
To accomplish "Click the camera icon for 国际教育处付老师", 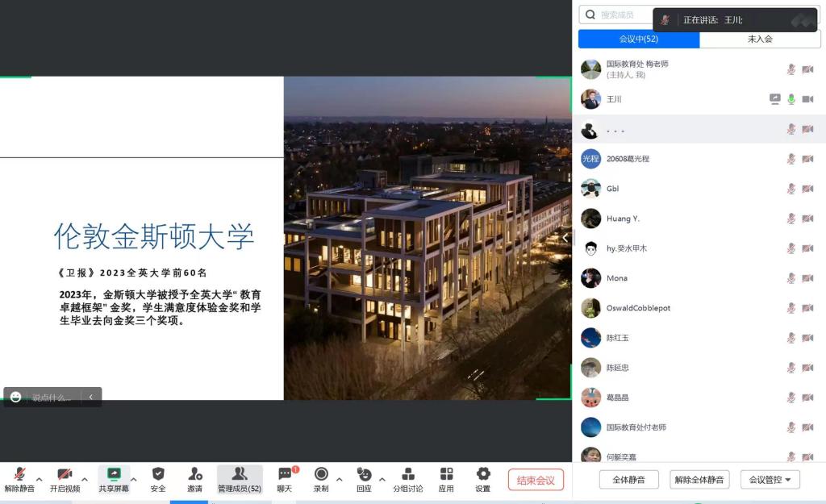I will [807, 427].
